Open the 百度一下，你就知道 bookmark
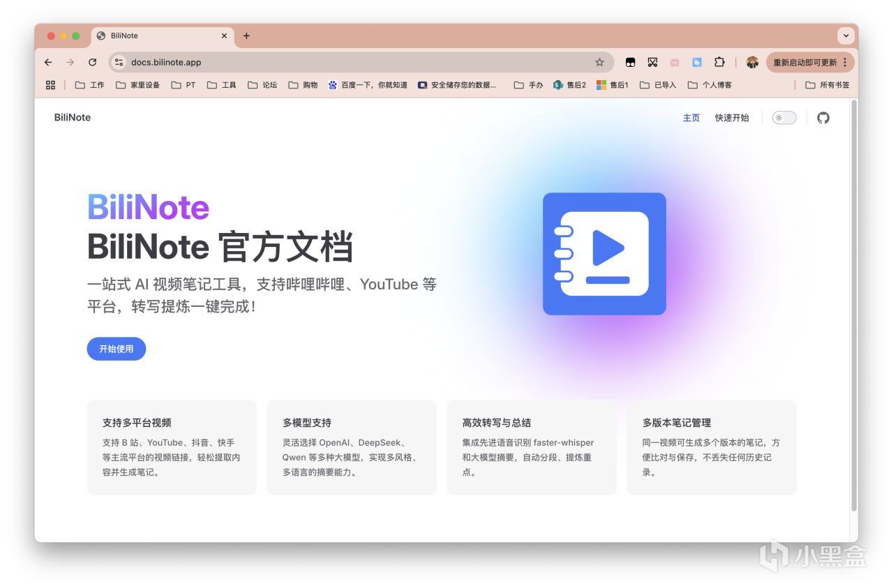893x588 pixels. pos(368,85)
